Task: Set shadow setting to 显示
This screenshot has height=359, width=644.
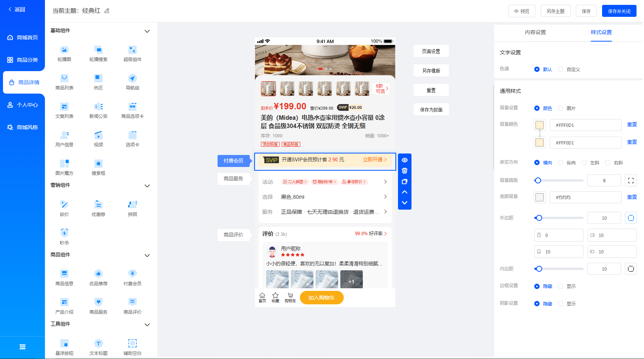Action: (x=567, y=304)
